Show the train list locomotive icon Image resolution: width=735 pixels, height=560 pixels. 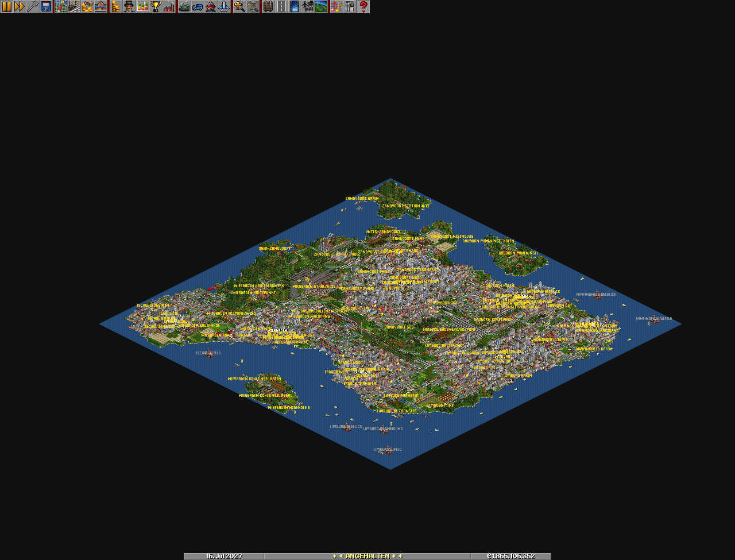(x=184, y=7)
